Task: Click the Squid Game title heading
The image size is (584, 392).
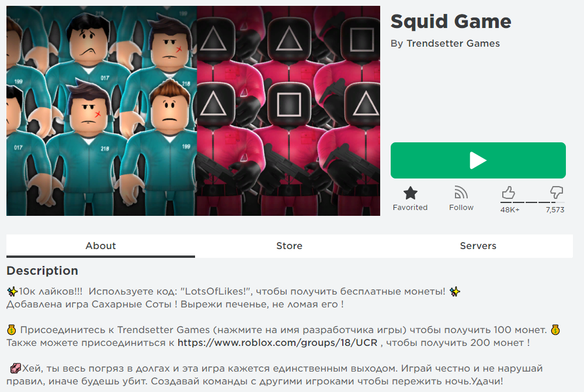Action: click(451, 21)
